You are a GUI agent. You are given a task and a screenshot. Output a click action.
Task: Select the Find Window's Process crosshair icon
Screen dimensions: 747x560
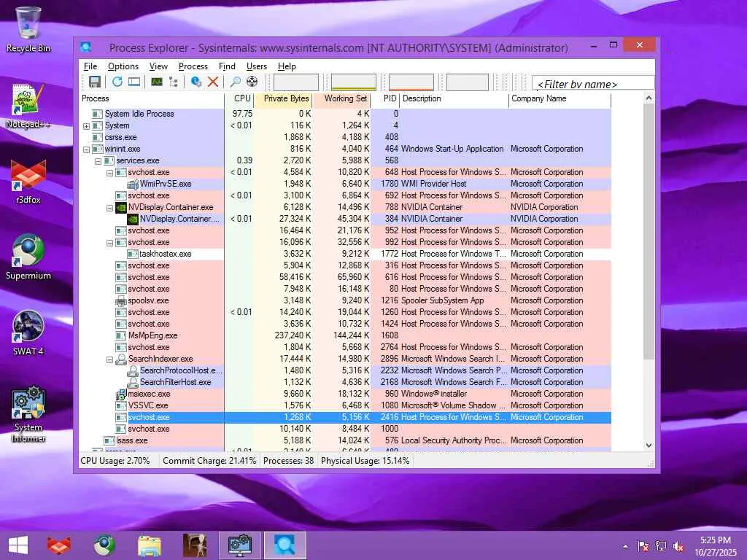click(x=252, y=82)
